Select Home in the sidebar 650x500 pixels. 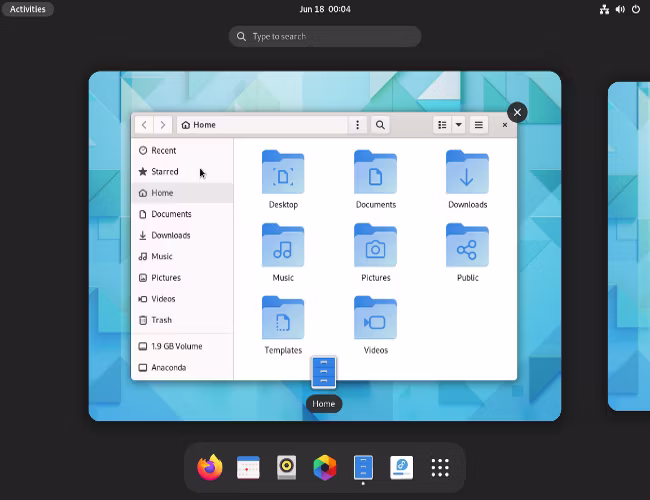[x=182, y=193]
